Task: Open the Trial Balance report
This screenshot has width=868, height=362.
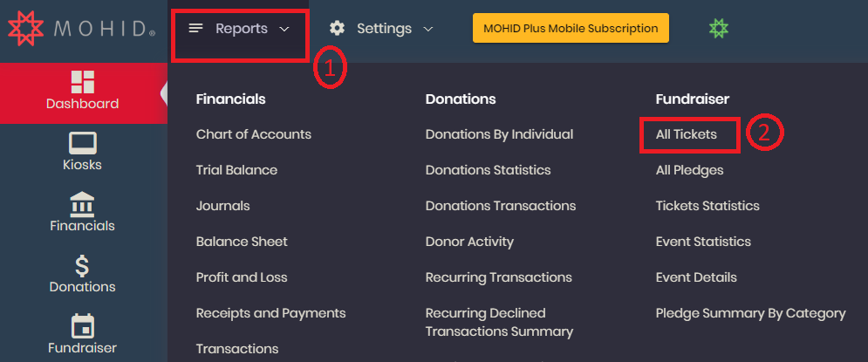Action: pos(236,170)
